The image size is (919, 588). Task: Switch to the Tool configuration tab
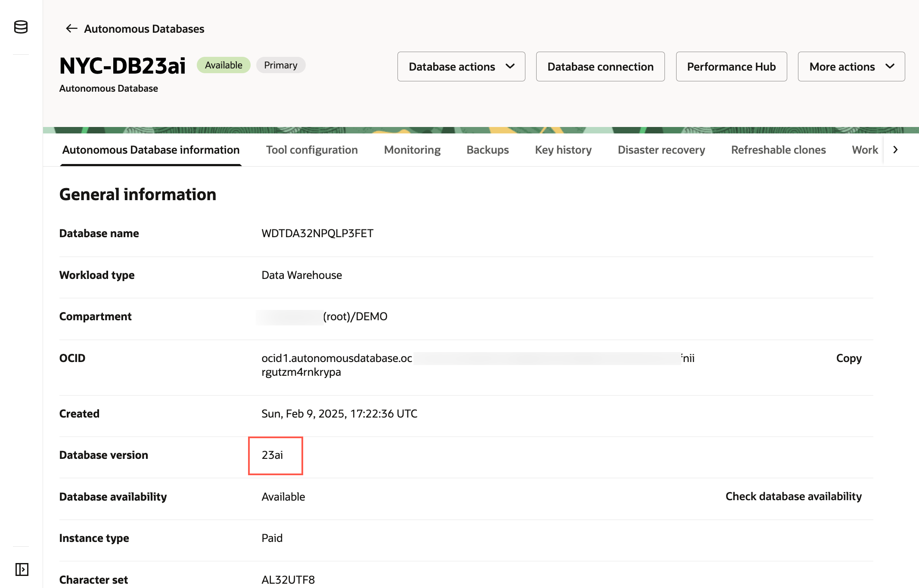coord(312,150)
